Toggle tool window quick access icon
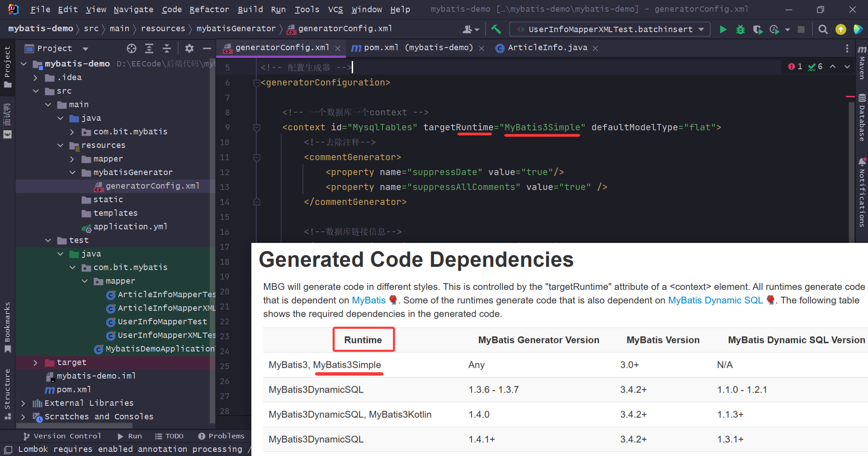The height and width of the screenshot is (456, 868). [8, 449]
